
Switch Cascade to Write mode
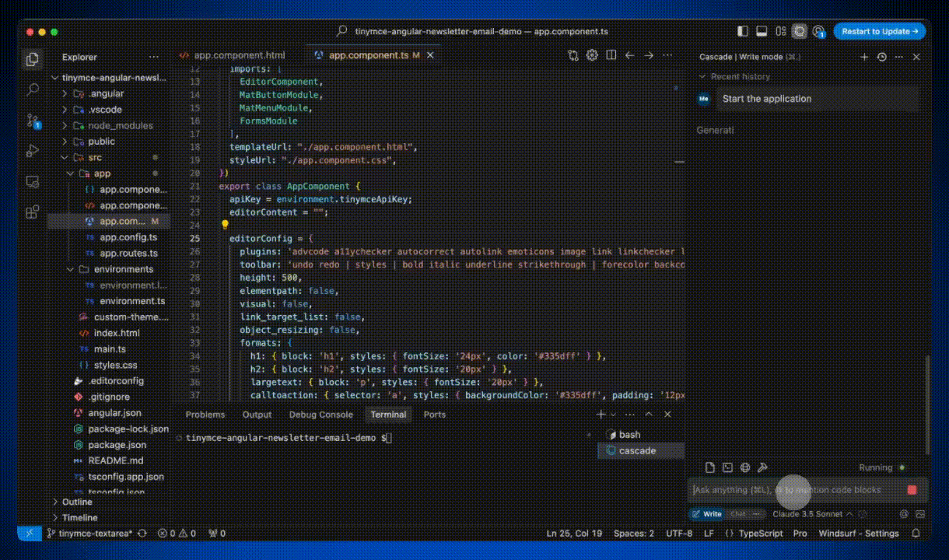click(707, 514)
